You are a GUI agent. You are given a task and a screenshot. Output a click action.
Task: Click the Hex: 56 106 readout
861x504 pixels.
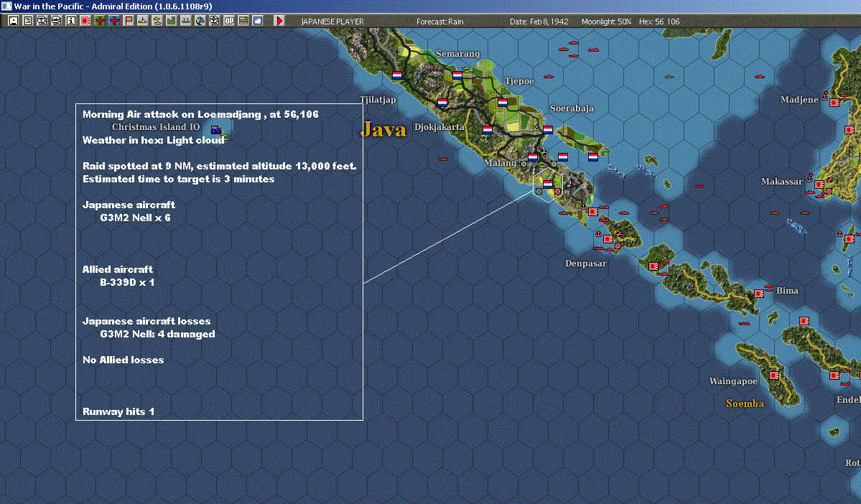[659, 22]
